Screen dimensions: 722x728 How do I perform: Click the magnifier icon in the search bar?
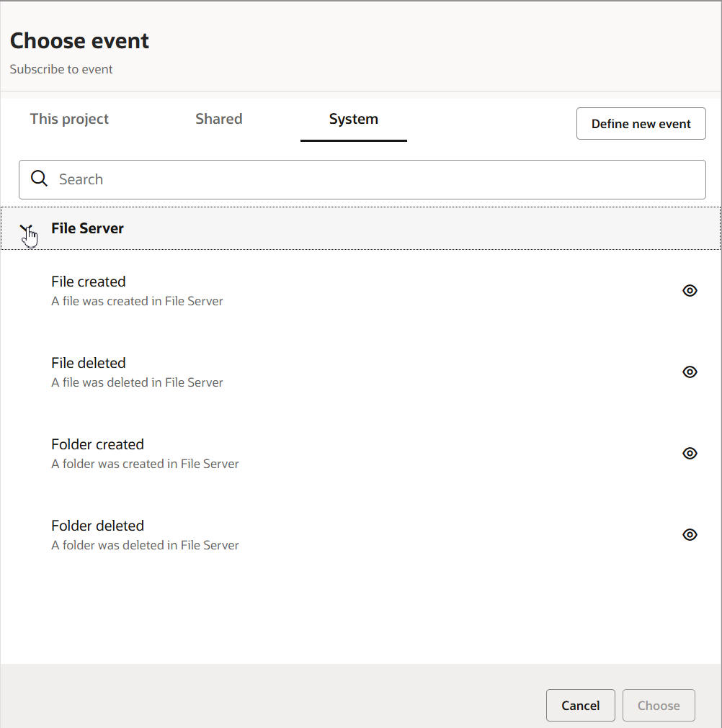click(40, 179)
